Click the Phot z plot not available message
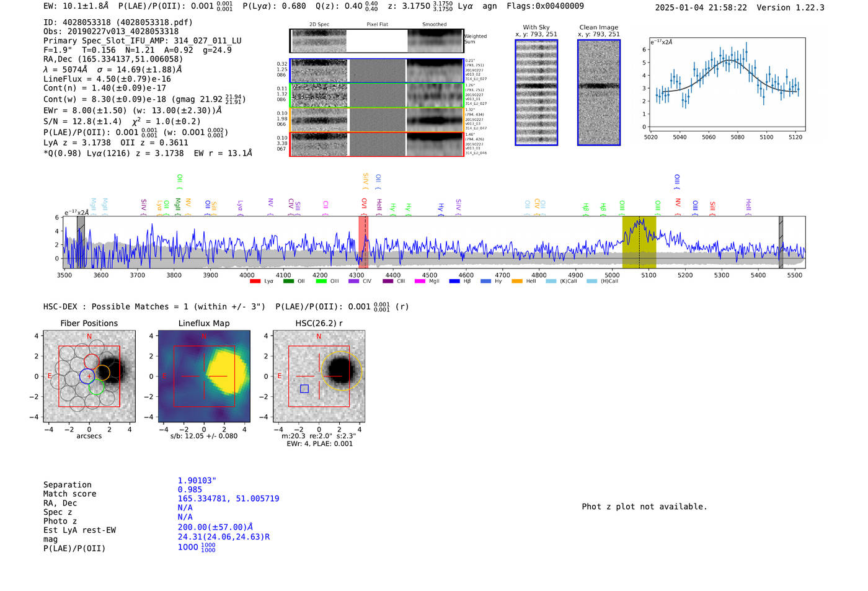 644,507
